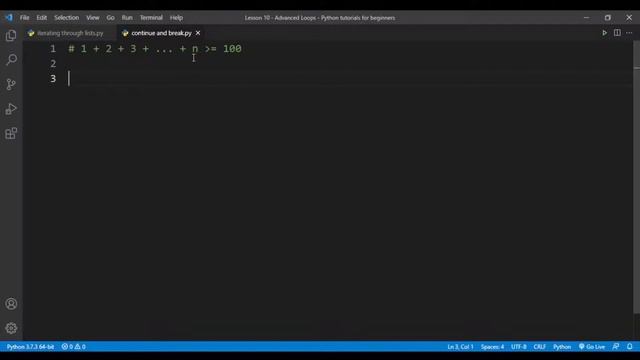Screen dimensions: 640x360
Task: Open the Run and Debug view
Action: point(11,109)
